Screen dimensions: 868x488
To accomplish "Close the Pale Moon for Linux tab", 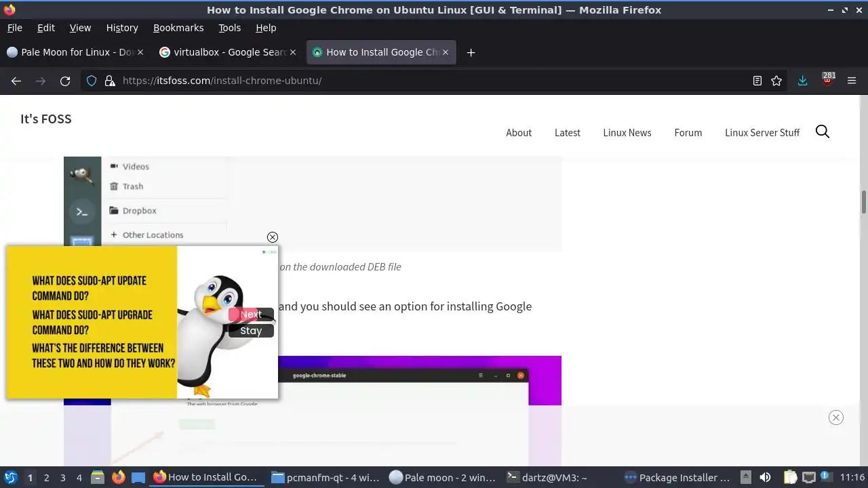I will (x=140, y=52).
